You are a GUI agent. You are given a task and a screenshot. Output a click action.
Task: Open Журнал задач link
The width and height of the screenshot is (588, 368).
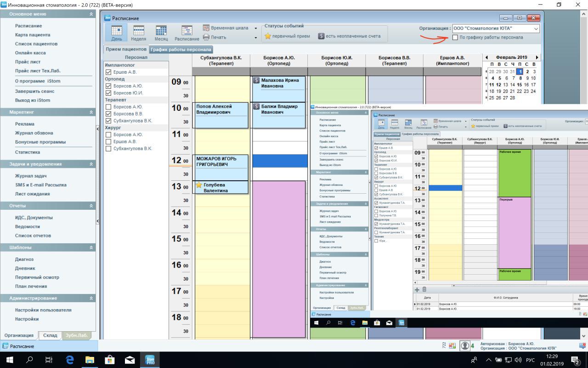click(x=31, y=176)
